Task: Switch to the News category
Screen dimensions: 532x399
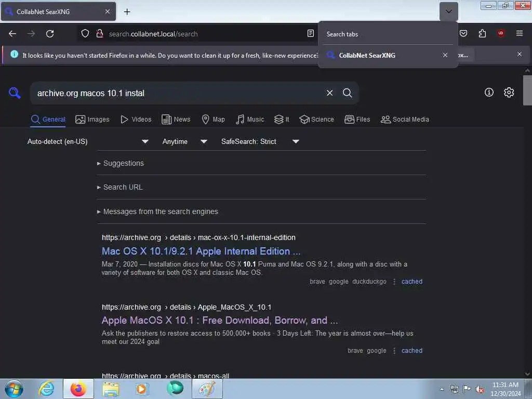Action: [x=176, y=119]
